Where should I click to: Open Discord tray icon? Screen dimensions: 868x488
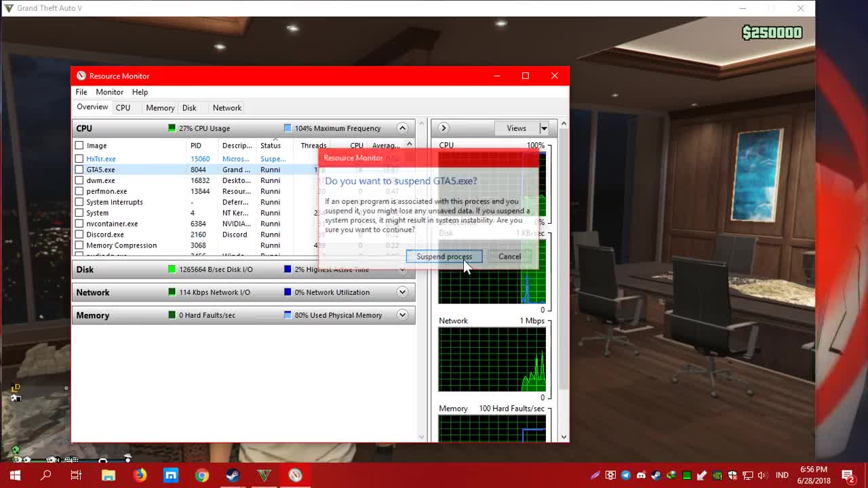(x=641, y=475)
